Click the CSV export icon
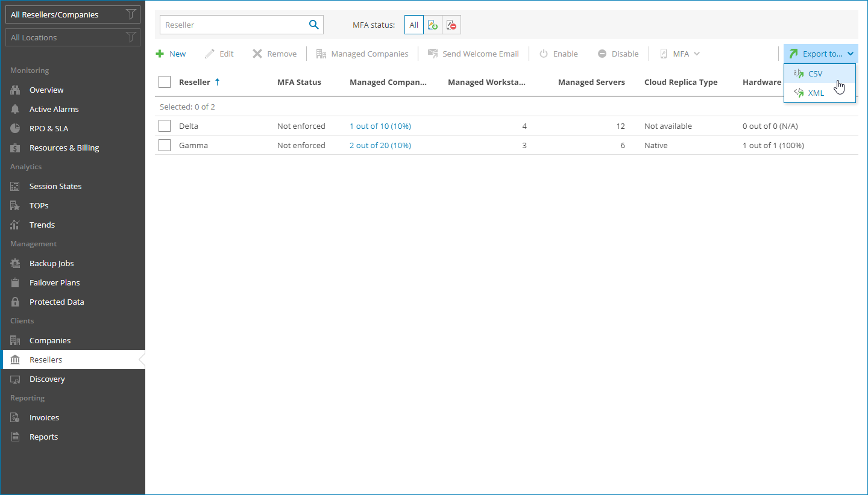Viewport: 868px width, 495px height. [799, 73]
